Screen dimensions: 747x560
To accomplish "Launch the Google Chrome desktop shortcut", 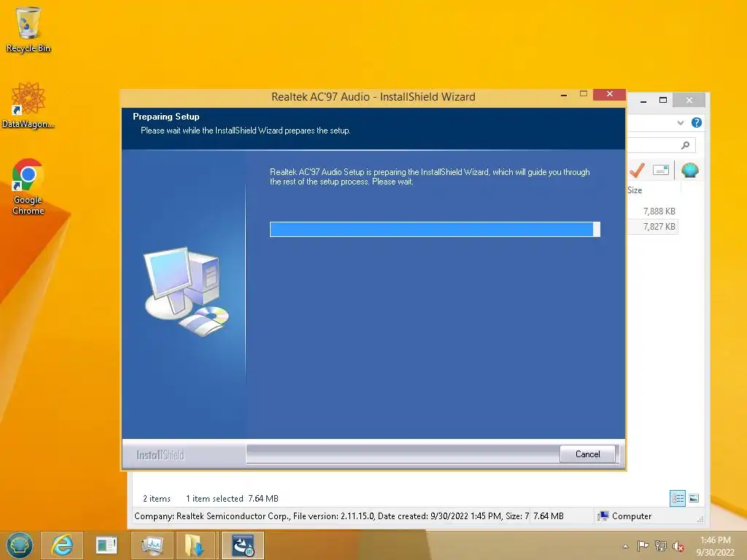I will (x=28, y=187).
